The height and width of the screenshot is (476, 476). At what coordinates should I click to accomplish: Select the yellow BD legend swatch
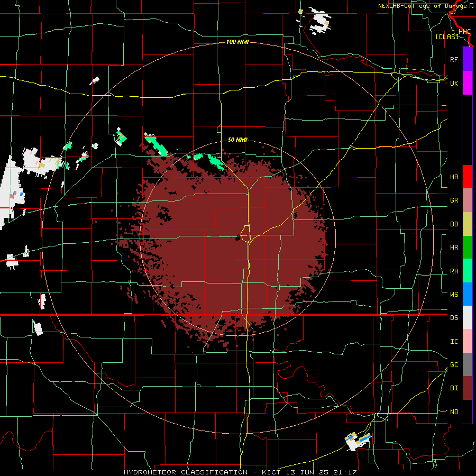point(467,224)
